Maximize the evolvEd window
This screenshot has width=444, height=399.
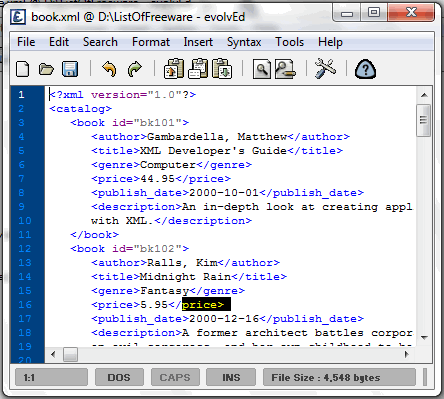click(x=374, y=14)
